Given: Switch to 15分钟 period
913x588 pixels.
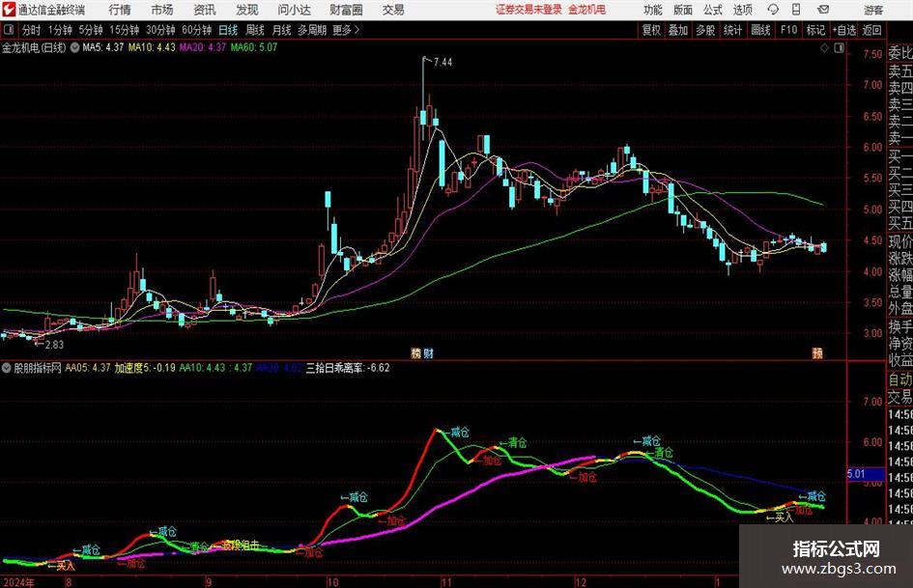Looking at the screenshot, I should pos(124,30).
